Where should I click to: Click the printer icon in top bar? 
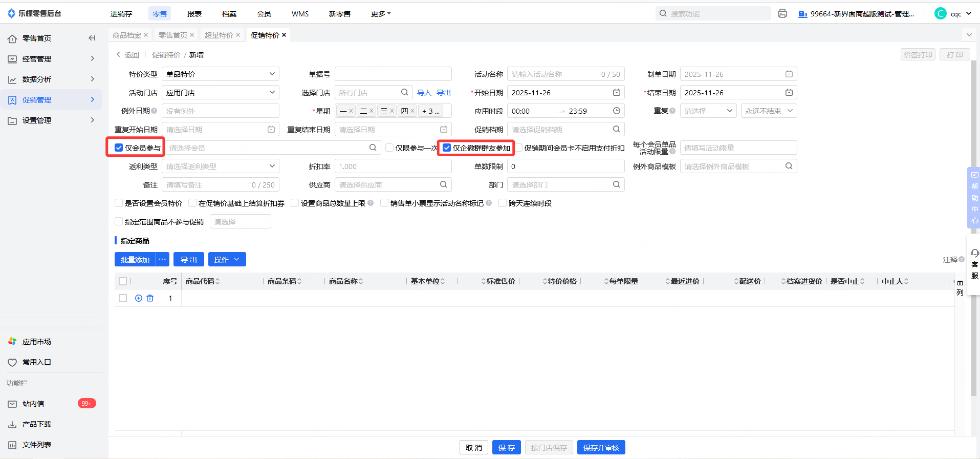click(782, 14)
